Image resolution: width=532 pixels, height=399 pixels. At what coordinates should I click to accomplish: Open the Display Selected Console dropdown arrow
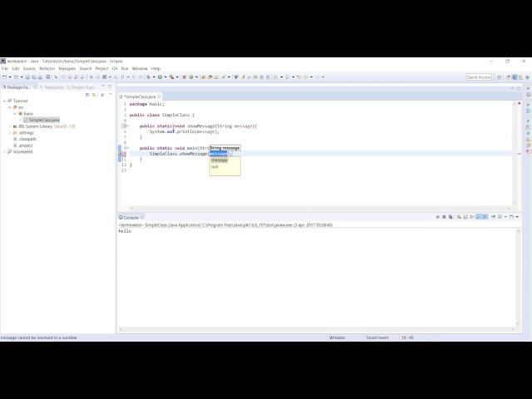[x=505, y=217]
